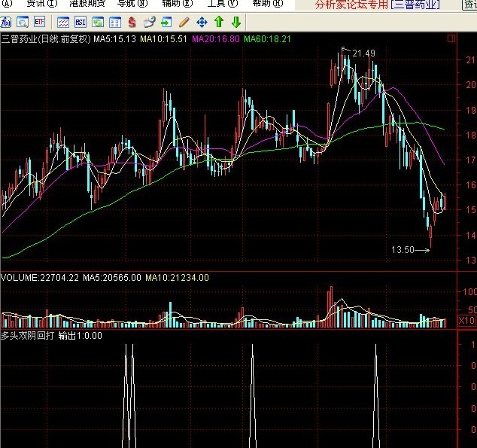Open the multi-window grid layout icon
The width and height of the screenshot is (477, 448).
click(115, 23)
